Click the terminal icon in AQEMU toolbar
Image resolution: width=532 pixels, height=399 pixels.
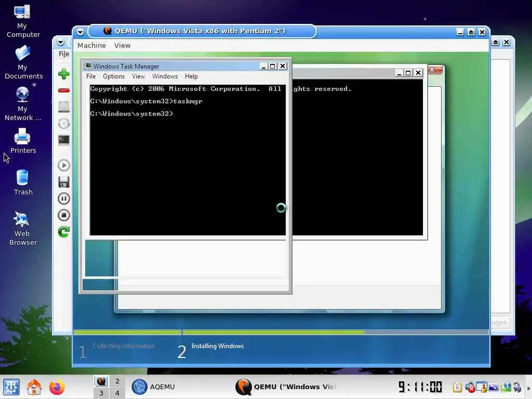point(64,140)
